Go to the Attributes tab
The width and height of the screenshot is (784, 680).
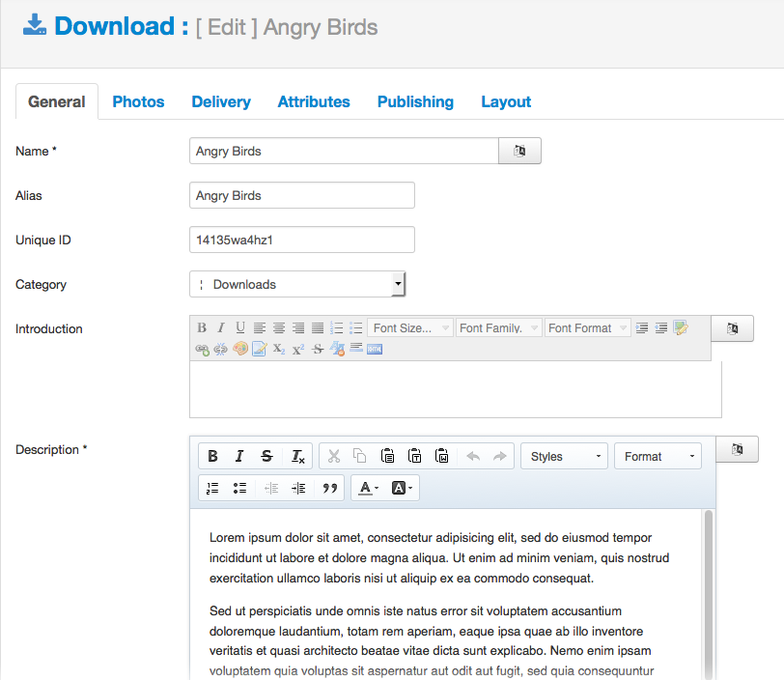[314, 101]
